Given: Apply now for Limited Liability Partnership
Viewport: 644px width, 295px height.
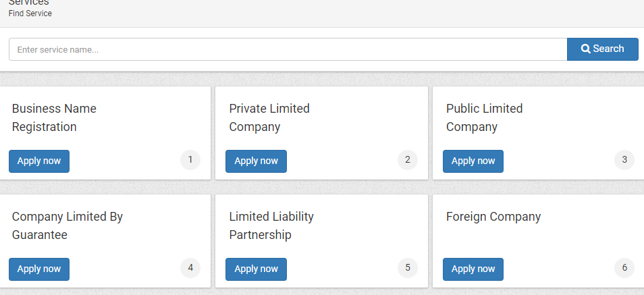Looking at the screenshot, I should pyautogui.click(x=256, y=269).
